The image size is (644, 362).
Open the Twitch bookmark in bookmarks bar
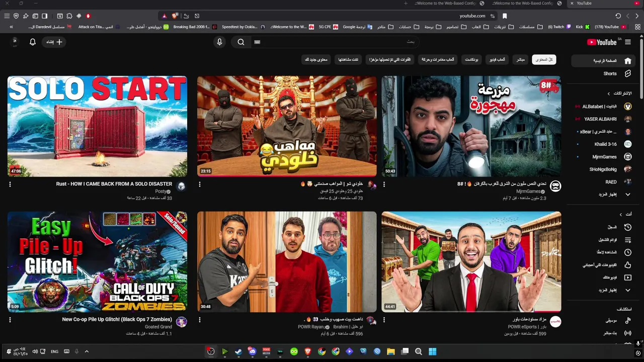[559, 27]
